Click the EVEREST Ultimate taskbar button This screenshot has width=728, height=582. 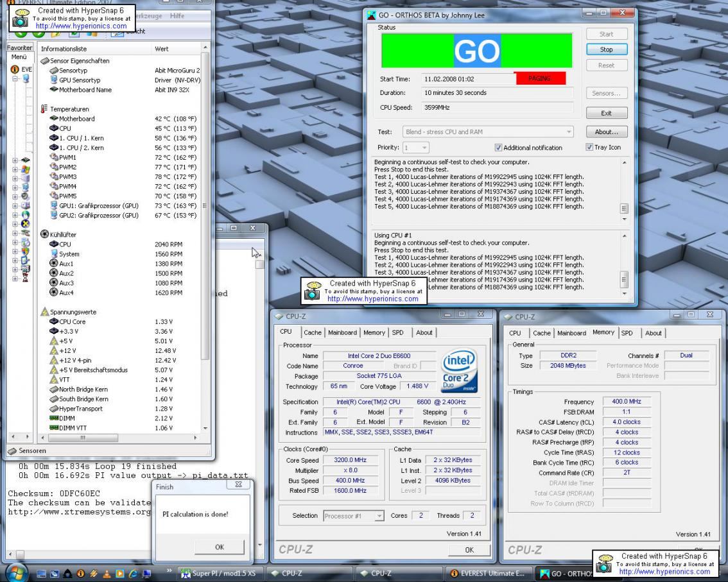(x=487, y=573)
